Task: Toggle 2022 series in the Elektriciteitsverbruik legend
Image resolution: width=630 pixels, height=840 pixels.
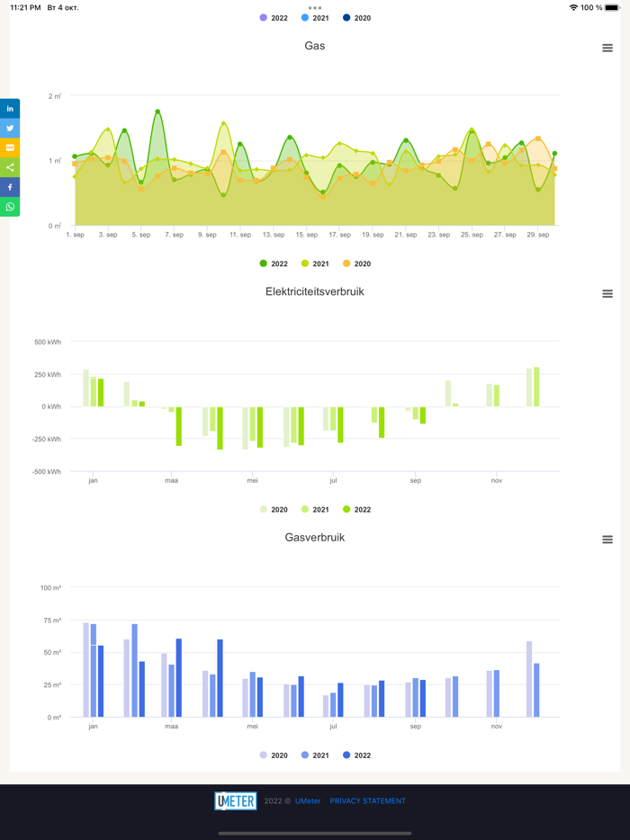Action: pos(356,509)
